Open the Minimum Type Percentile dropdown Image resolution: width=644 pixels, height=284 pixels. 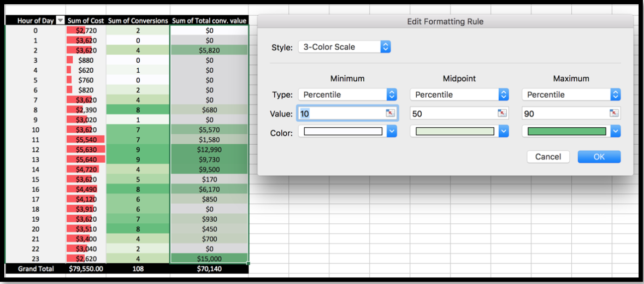point(347,94)
